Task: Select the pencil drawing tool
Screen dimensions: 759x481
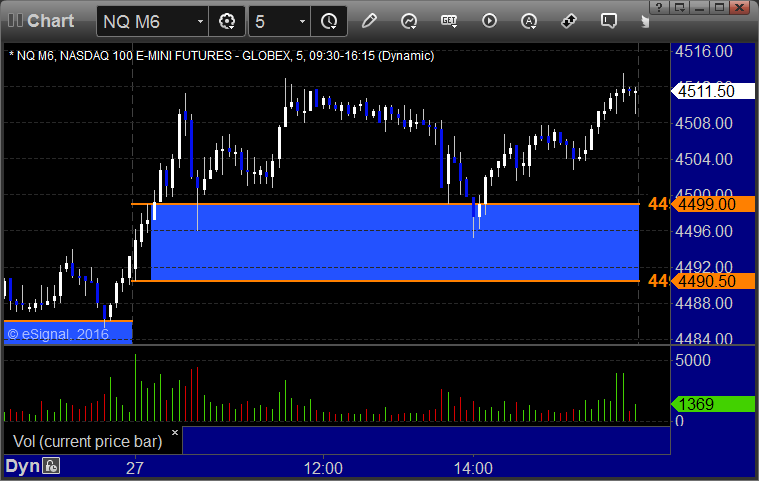Action: pyautogui.click(x=369, y=21)
